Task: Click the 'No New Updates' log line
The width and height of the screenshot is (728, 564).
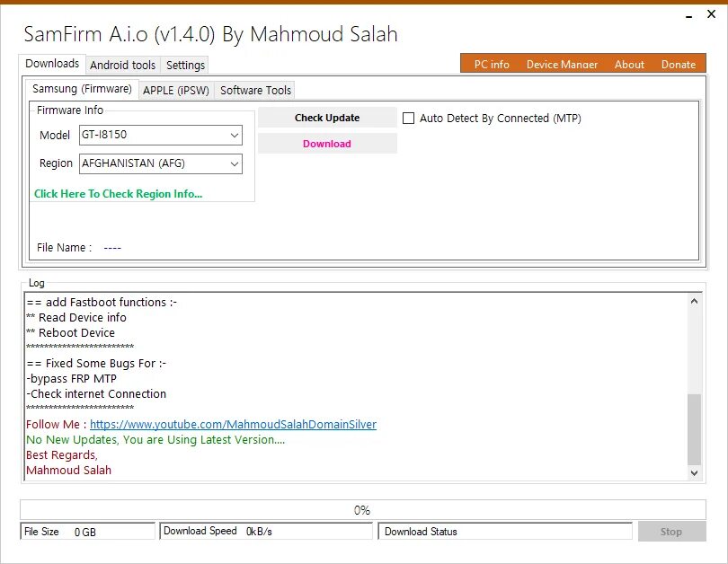Action: click(155, 439)
